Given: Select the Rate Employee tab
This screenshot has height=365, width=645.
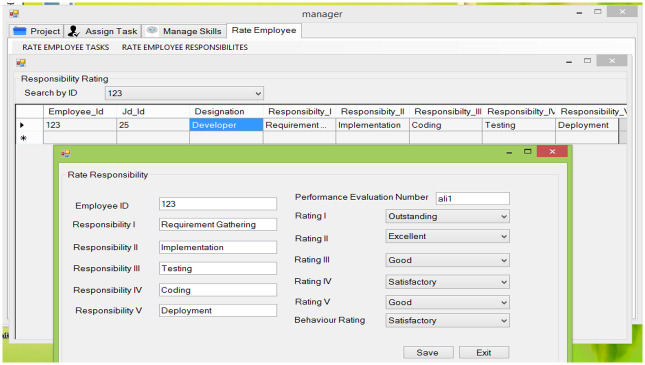Looking at the screenshot, I should [264, 30].
